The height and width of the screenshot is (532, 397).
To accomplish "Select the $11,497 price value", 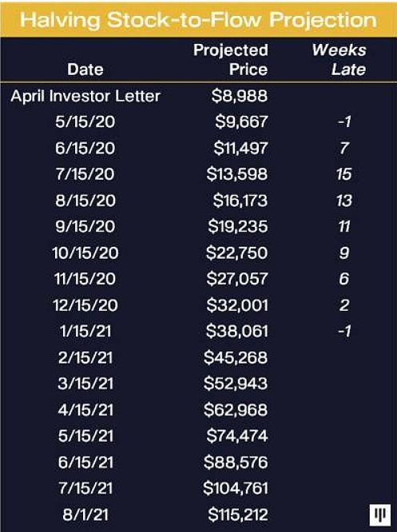I will [240, 149].
